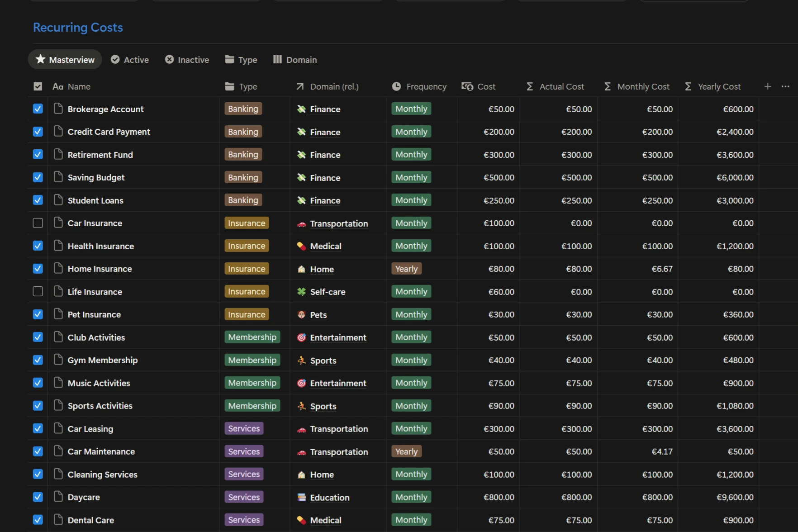This screenshot has height=532, width=798.
Task: Open the table options via the ••• icon
Action: tap(786, 86)
